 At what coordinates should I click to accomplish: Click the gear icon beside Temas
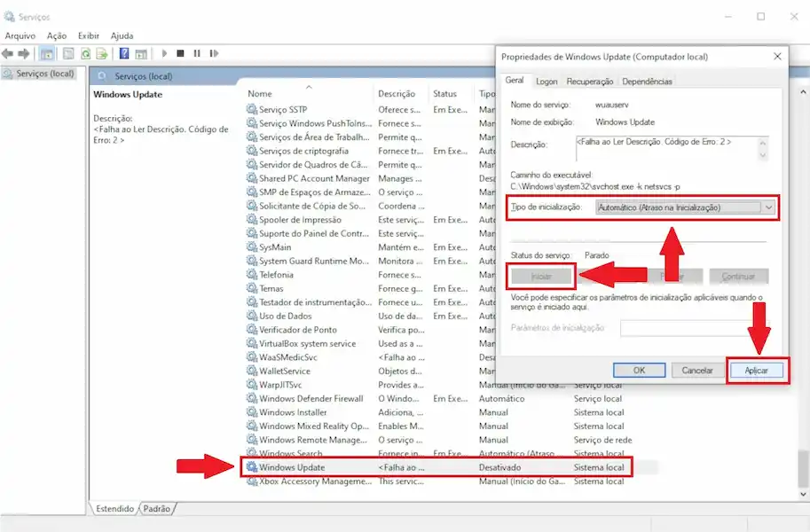[252, 288]
